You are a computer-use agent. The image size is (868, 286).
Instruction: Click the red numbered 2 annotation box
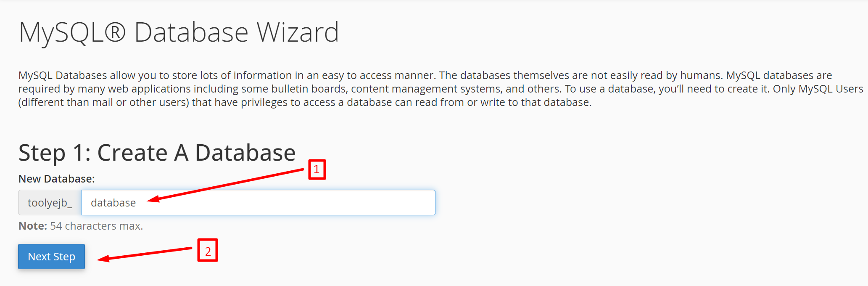pyautogui.click(x=208, y=251)
